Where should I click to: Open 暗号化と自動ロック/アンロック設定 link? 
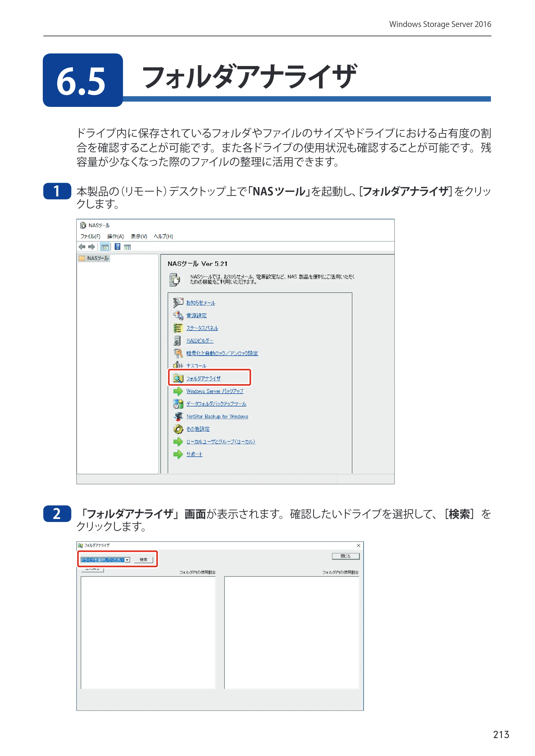pyautogui.click(x=222, y=353)
